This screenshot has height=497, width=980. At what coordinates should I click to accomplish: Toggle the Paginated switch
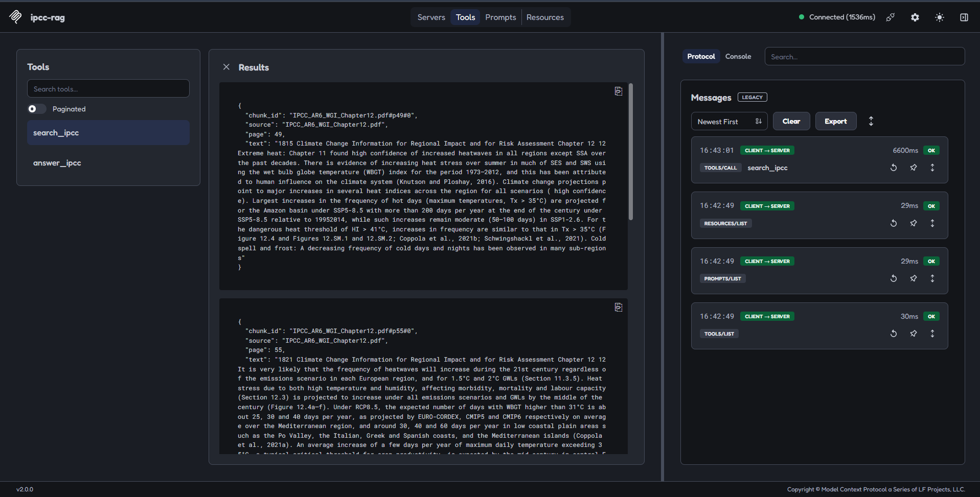coord(37,109)
